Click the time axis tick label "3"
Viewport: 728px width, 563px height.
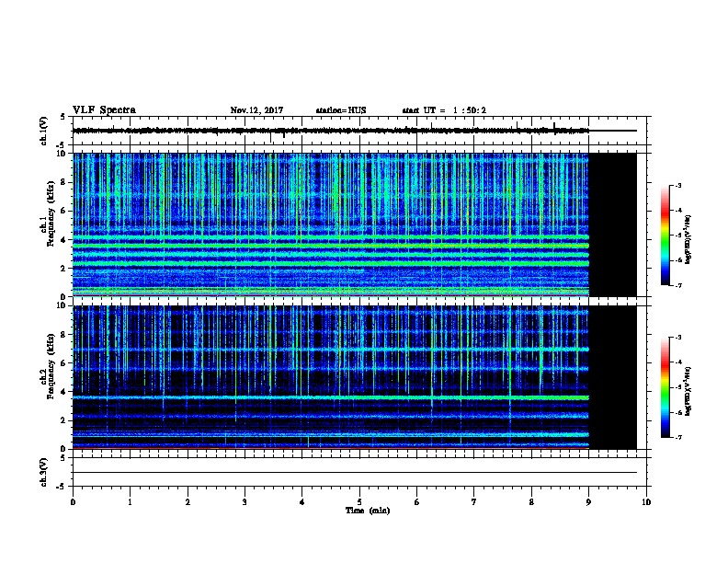245,501
